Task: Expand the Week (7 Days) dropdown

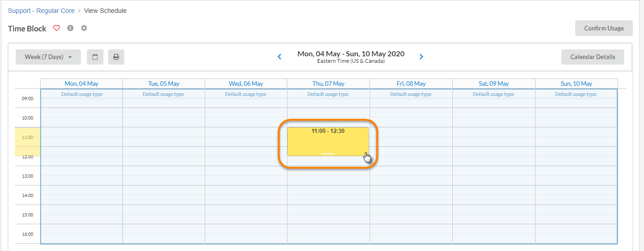Action: pos(48,57)
